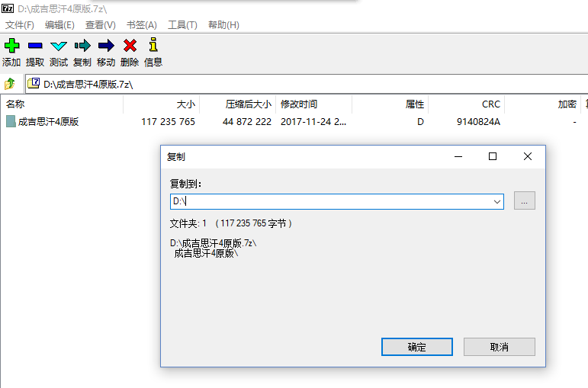Image resolution: width=588 pixels, height=388 pixels.
Task: Expand the 复制到 destination dropdown arrow
Action: click(497, 201)
